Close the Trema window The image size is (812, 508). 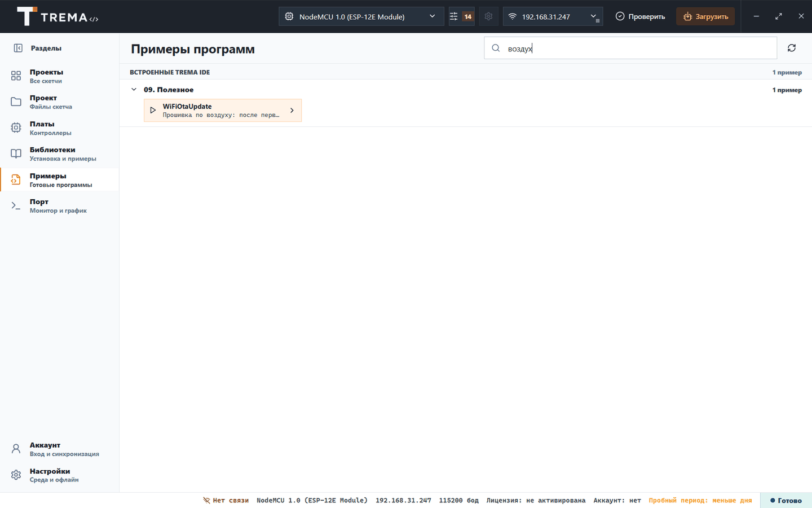[801, 16]
